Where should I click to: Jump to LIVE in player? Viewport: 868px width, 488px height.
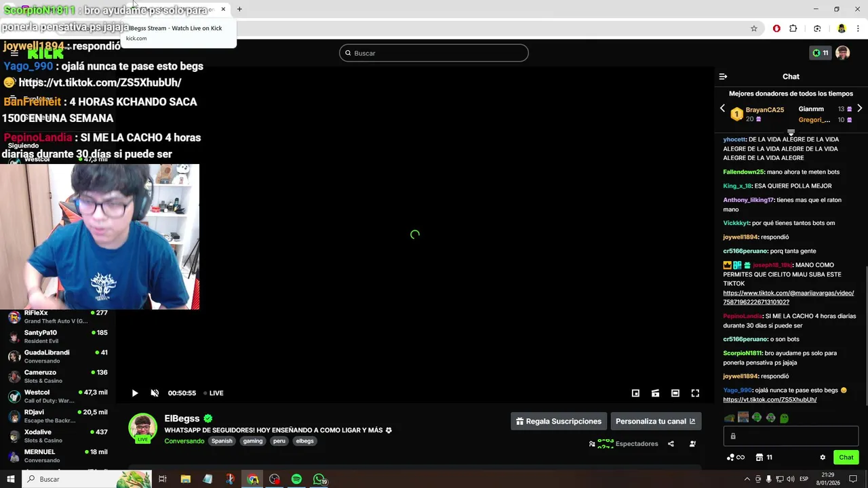tap(214, 393)
